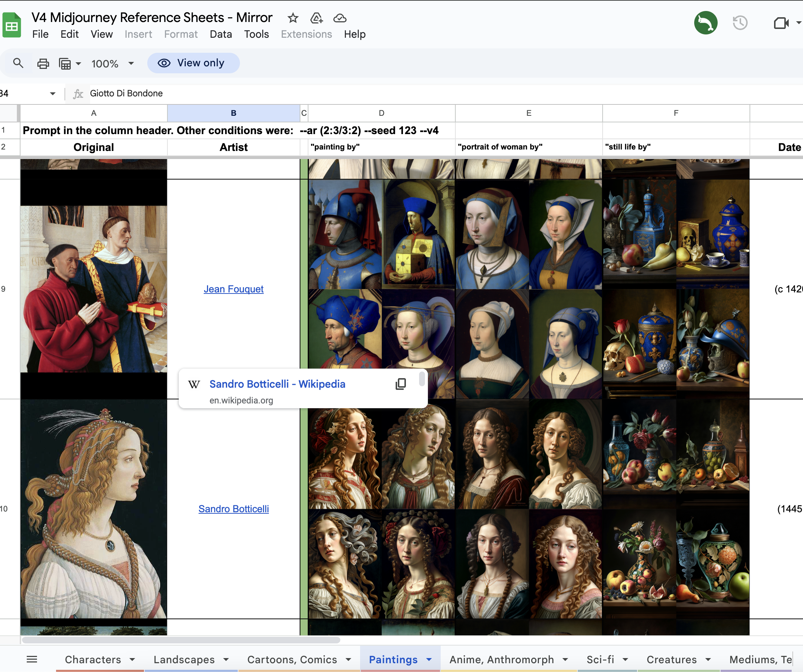Image resolution: width=803 pixels, height=672 pixels.
Task: Switch to the Creatures sheet tab
Action: [671, 660]
